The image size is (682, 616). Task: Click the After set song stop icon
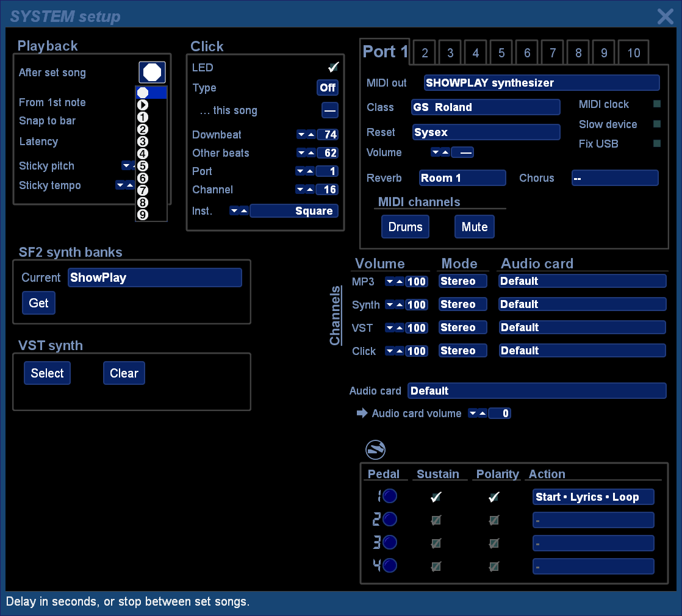point(152,73)
